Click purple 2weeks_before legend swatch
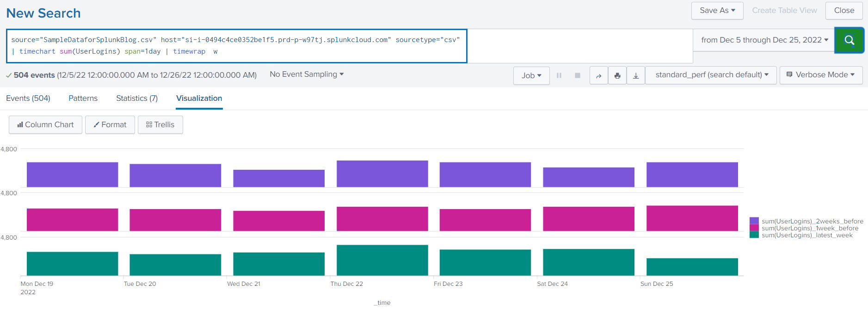 (754, 221)
